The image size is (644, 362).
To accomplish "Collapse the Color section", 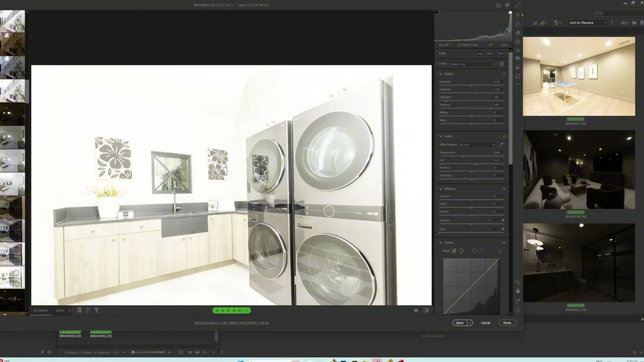I will pyautogui.click(x=441, y=136).
